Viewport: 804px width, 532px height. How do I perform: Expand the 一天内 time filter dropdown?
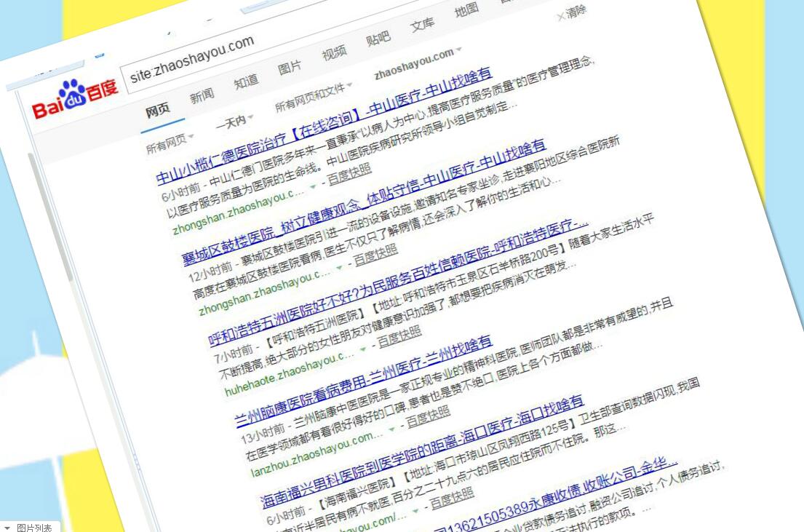[x=234, y=122]
